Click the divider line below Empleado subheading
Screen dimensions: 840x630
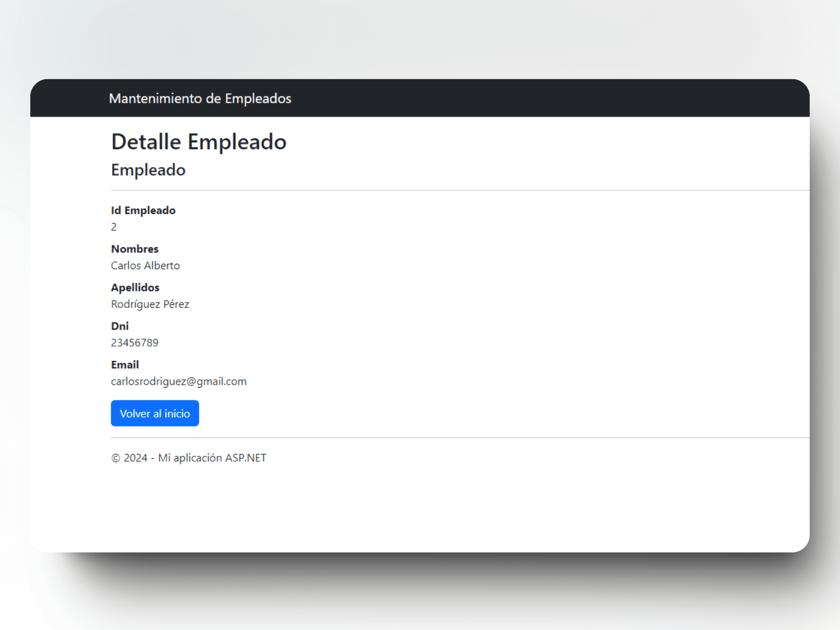tap(460, 190)
